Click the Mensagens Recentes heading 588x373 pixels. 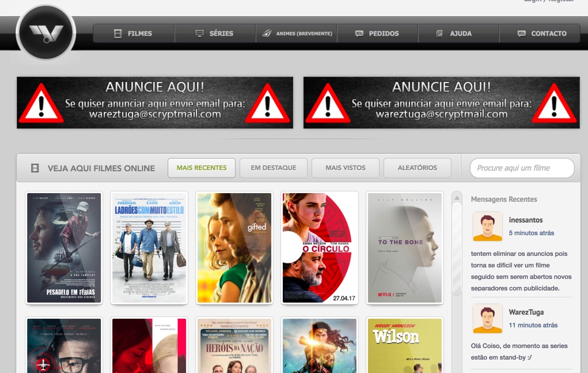(x=503, y=199)
